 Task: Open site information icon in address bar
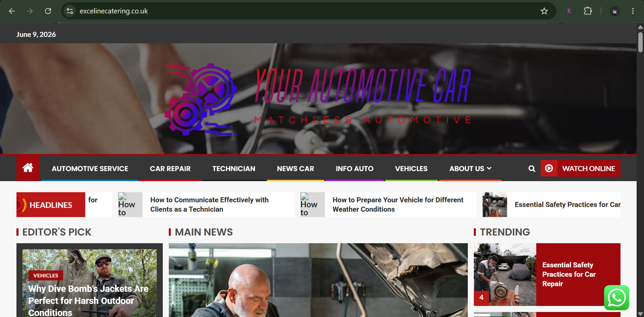point(70,11)
